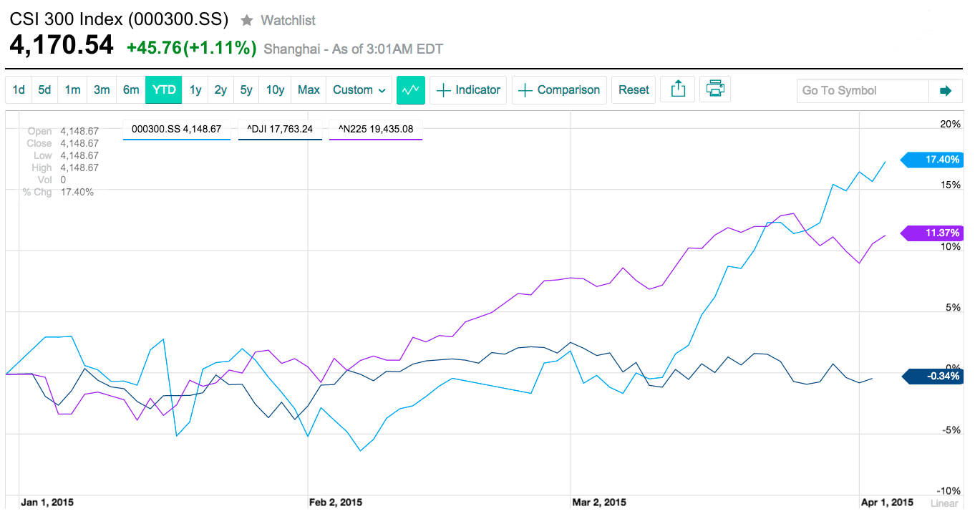Toggle the line chart type icon
This screenshot has width=980, height=519.
(411, 90)
